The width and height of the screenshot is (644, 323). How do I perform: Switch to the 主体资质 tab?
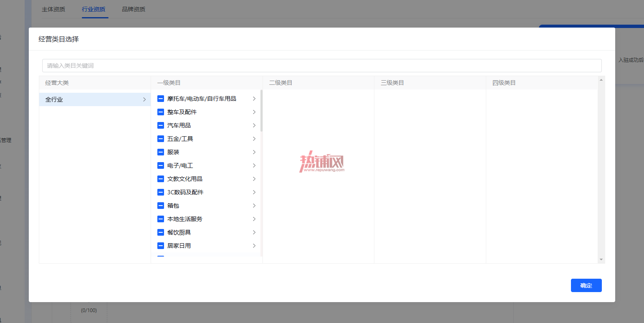coord(53,9)
